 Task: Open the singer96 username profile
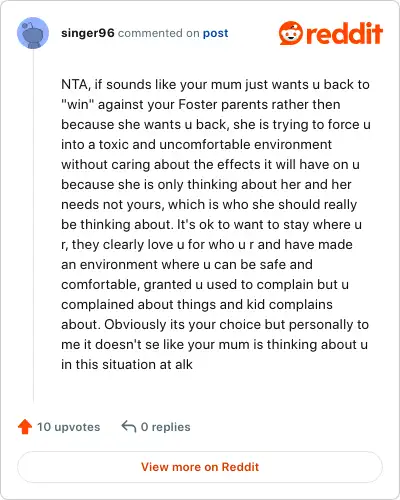88,33
